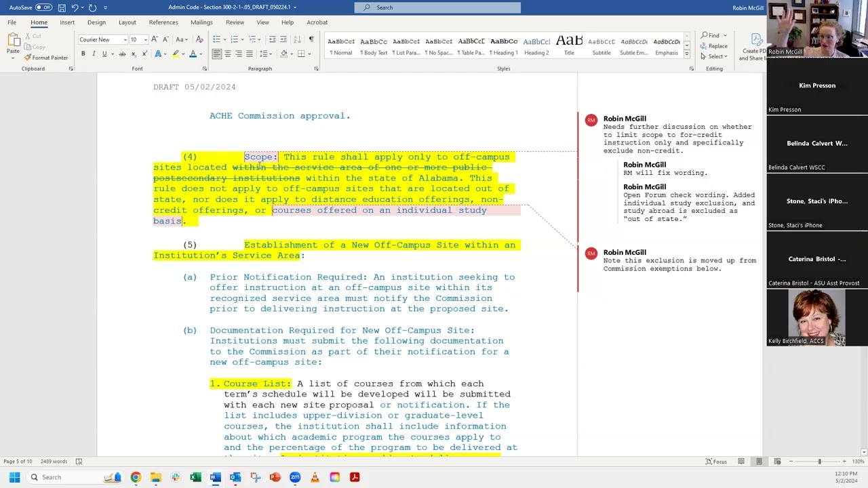
Task: Open the File menu
Action: (x=12, y=22)
